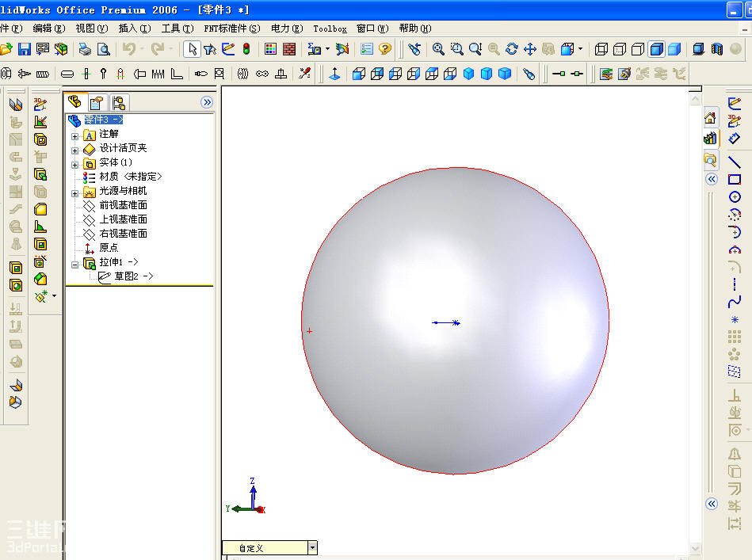Open the Toolbox menu
Viewport: 752px width, 560px height.
click(330, 29)
